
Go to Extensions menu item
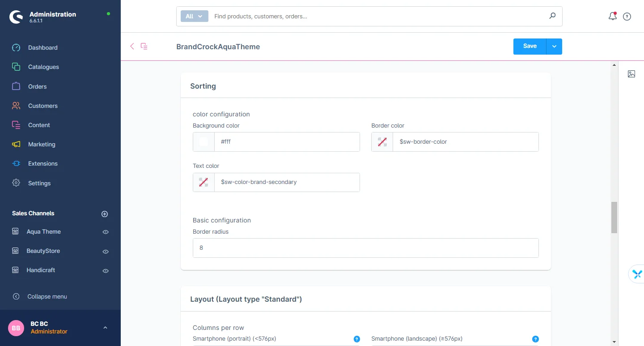pyautogui.click(x=42, y=163)
